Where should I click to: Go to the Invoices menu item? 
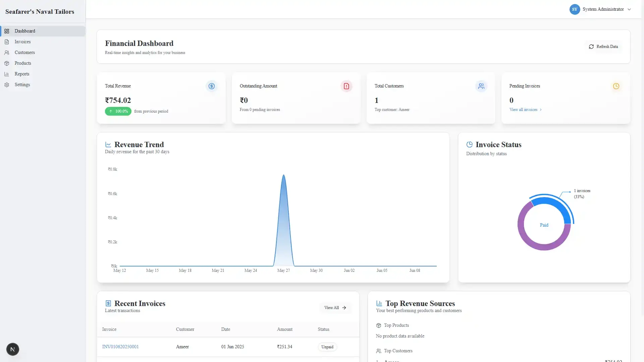pyautogui.click(x=43, y=42)
